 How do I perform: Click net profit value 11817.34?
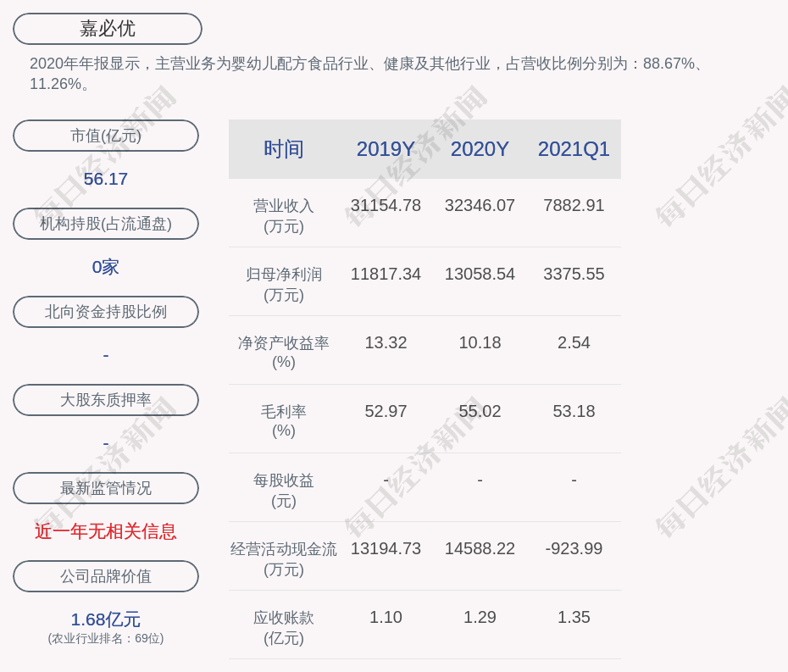[386, 274]
